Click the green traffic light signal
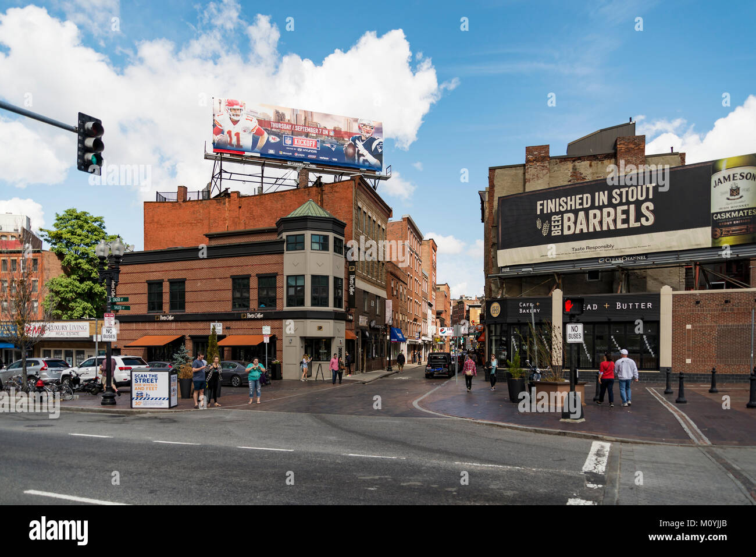The height and width of the screenshot is (557, 756). [93, 159]
